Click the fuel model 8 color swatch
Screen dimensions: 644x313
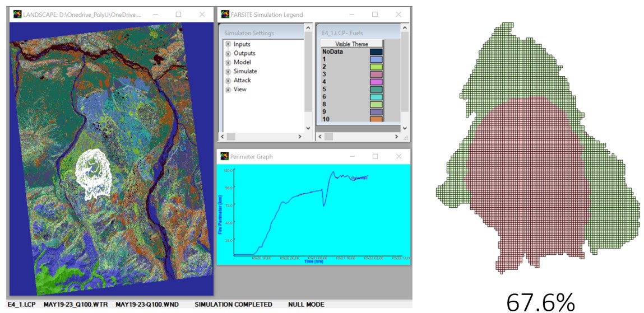click(376, 104)
